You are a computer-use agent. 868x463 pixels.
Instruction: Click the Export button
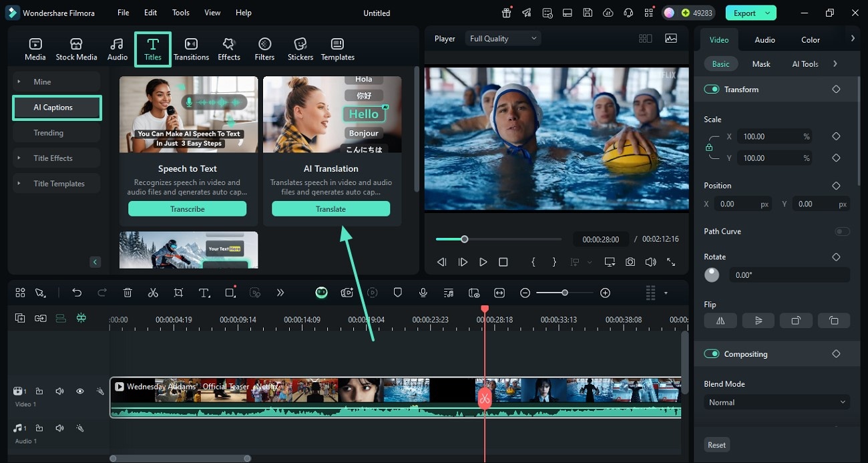(x=744, y=13)
